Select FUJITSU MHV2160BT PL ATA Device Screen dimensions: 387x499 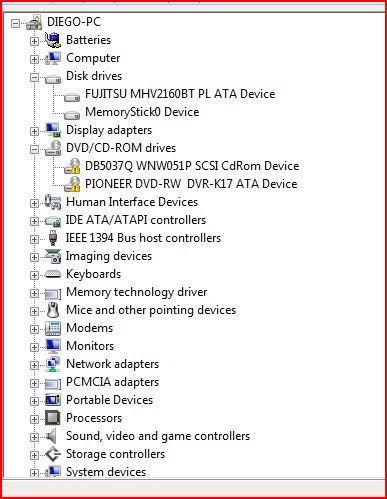(180, 94)
